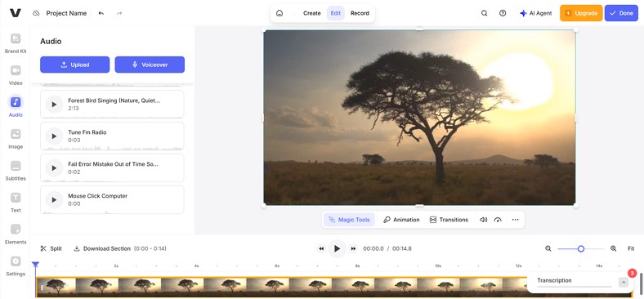This screenshot has width=644, height=299.
Task: Open Settings in the sidebar
Action: (16, 266)
